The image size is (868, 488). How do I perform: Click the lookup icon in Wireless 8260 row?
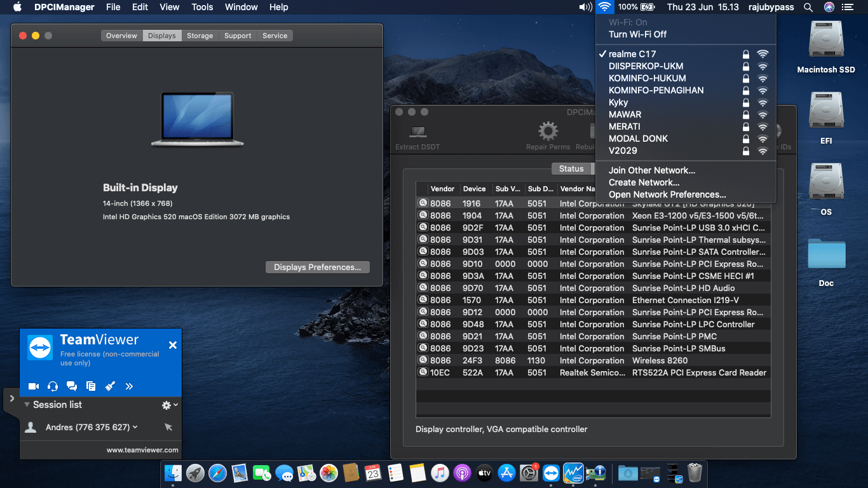423,360
